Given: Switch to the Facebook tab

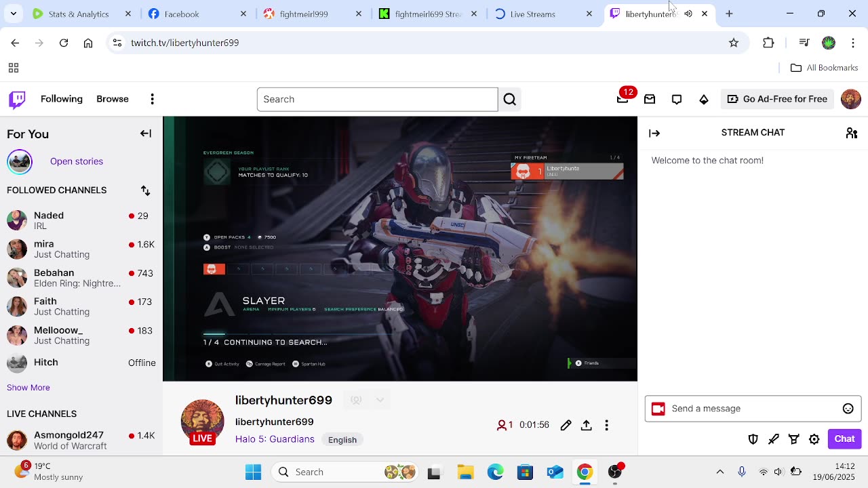Looking at the screenshot, I should click(197, 14).
